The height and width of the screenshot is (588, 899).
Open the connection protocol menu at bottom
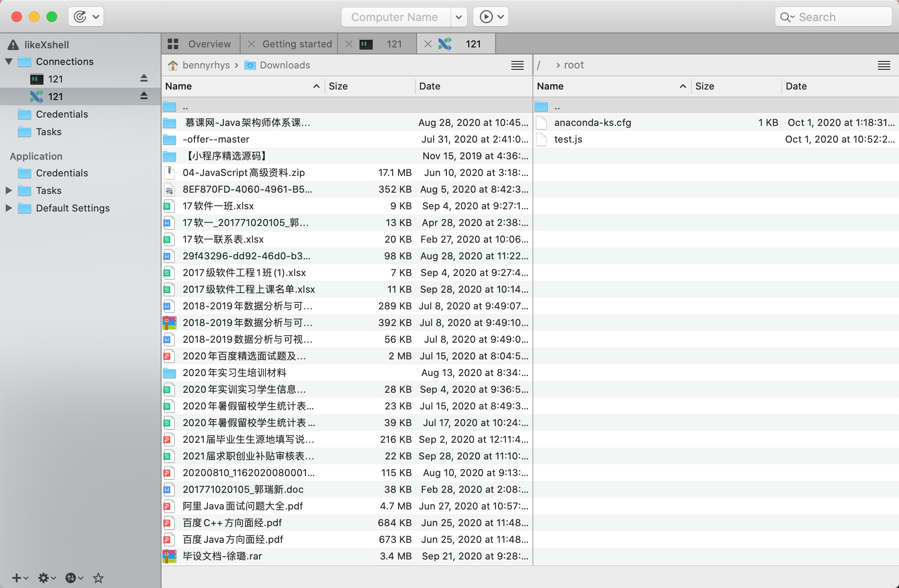[x=74, y=578]
